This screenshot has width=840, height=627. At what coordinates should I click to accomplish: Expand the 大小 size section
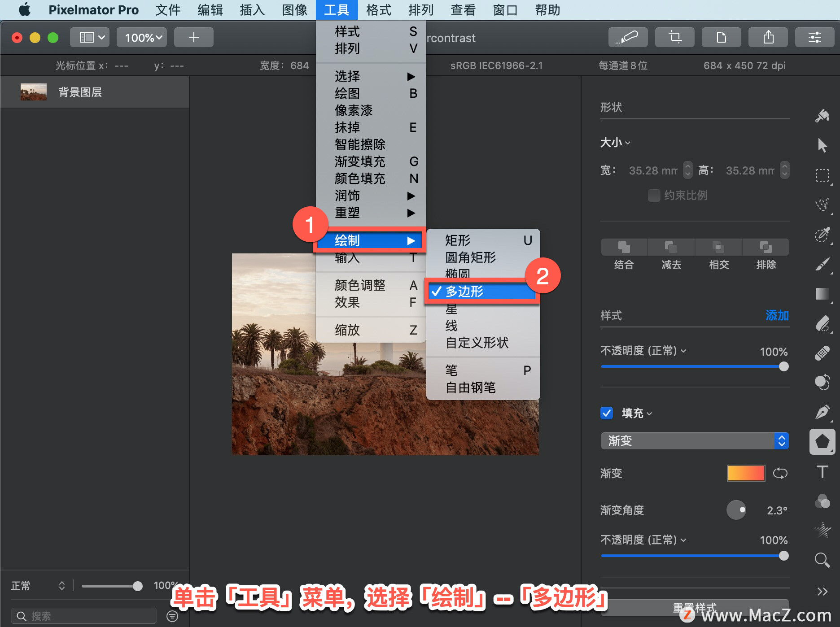coord(615,143)
